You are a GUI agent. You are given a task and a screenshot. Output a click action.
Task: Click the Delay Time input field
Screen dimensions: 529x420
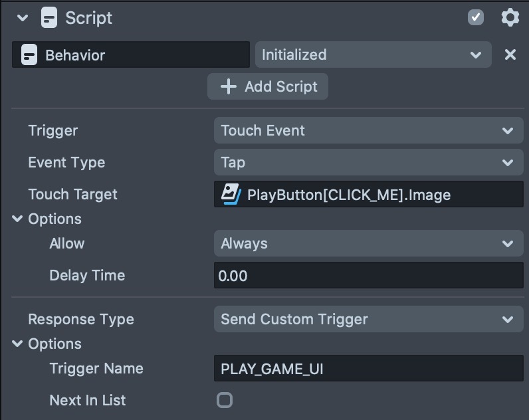[x=368, y=276]
